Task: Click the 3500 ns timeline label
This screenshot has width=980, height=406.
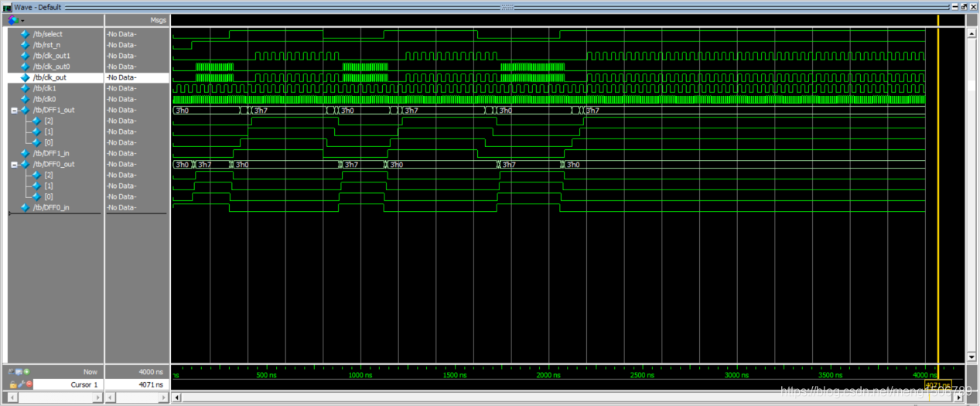Action: pos(831,375)
